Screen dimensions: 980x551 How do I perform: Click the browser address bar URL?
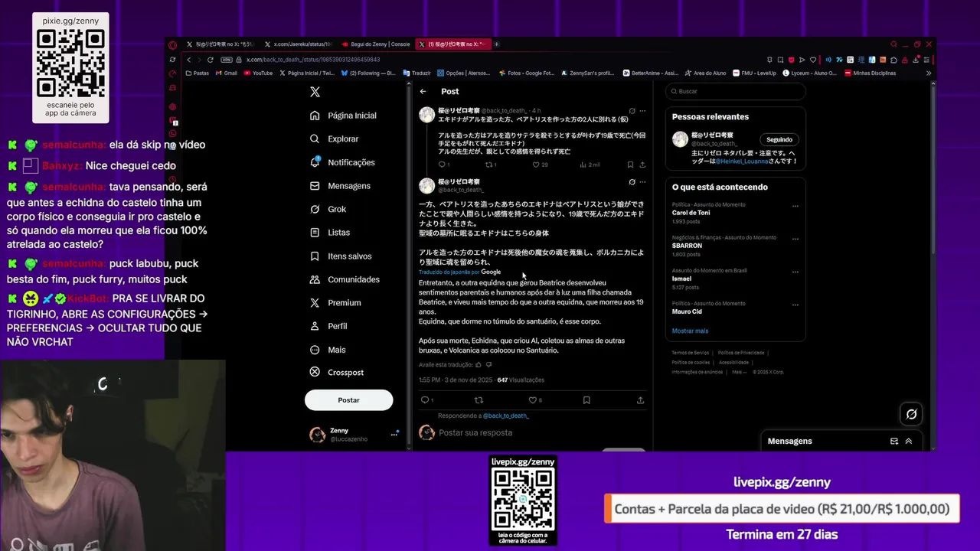click(313, 60)
